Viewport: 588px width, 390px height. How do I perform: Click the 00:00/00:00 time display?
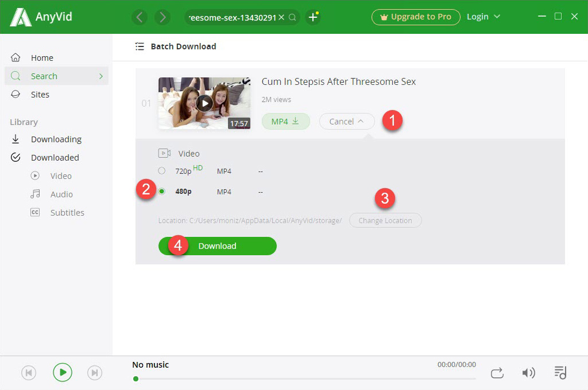[457, 365]
